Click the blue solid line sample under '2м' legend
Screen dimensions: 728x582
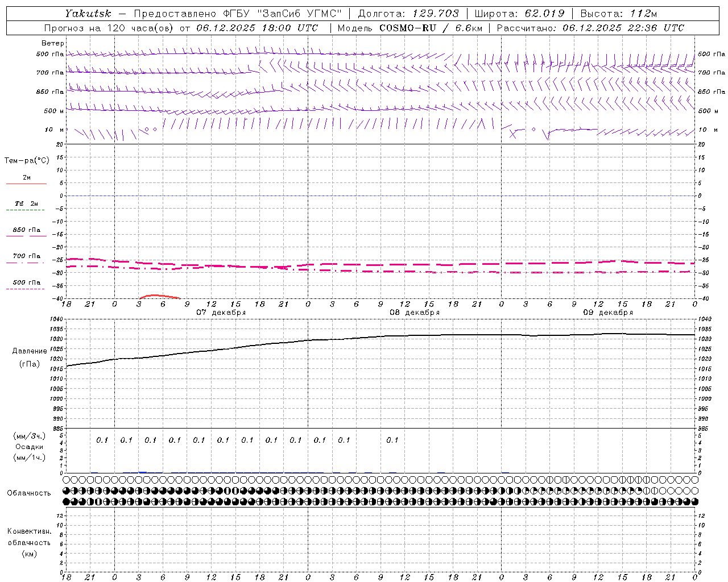[26, 184]
